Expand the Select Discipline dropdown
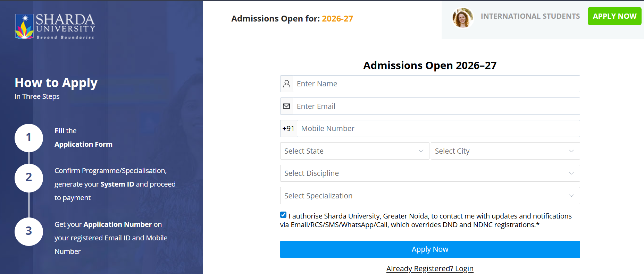 (430, 173)
